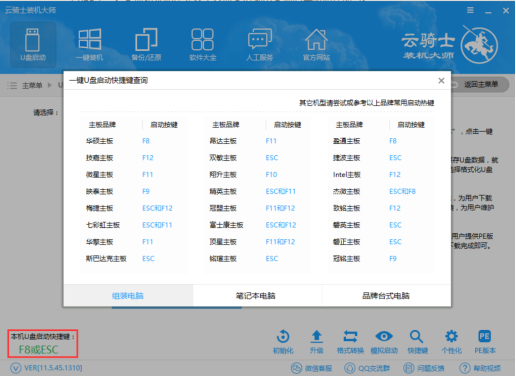Click the F10 key for 翔升主板
Screen dimensions: 516x376
[271, 175]
